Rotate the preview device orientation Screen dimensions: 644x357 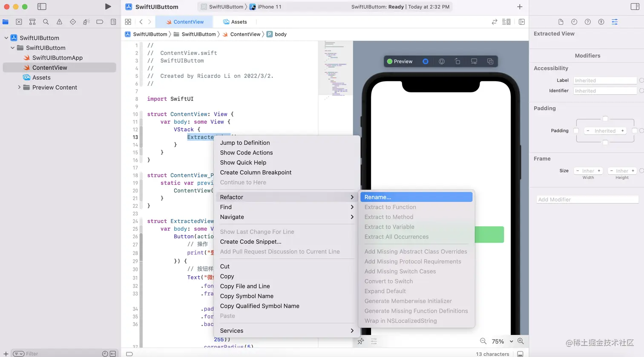click(x=458, y=61)
